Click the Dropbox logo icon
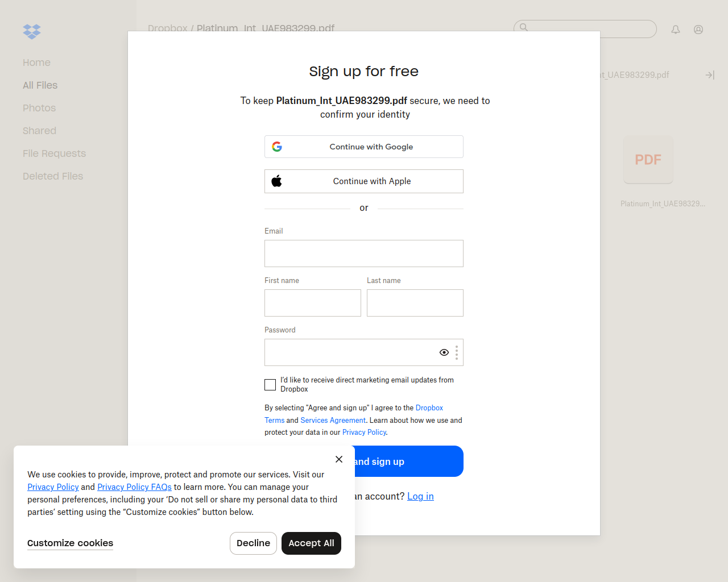This screenshot has height=582, width=728. coord(32,31)
